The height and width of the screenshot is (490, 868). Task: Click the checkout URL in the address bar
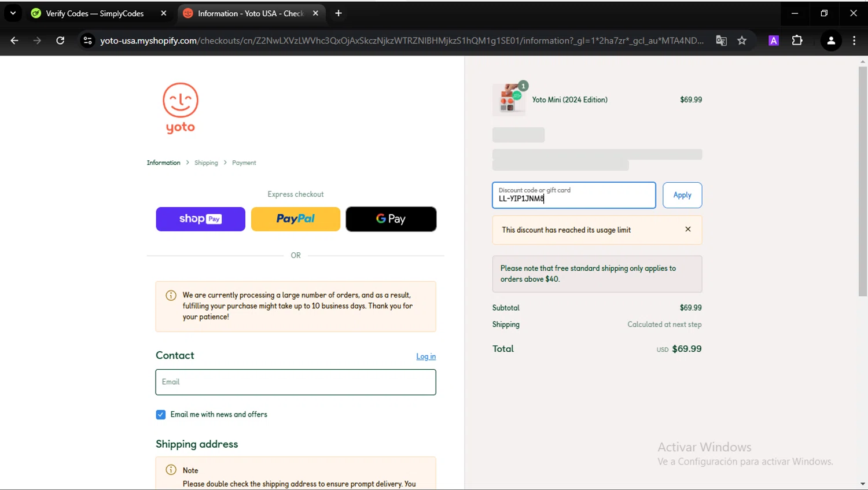pos(402,40)
